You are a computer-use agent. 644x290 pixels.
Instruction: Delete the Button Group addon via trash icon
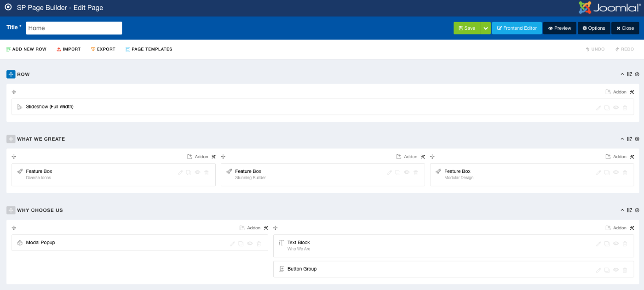point(625,270)
